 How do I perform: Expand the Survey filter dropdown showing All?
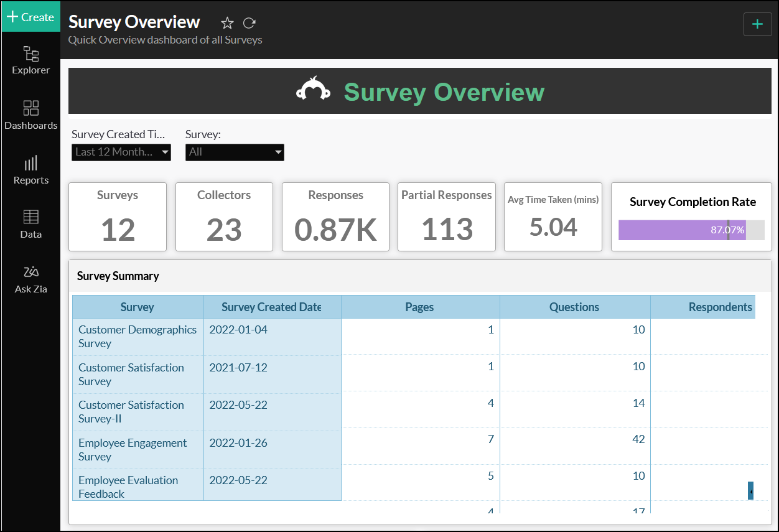click(235, 152)
